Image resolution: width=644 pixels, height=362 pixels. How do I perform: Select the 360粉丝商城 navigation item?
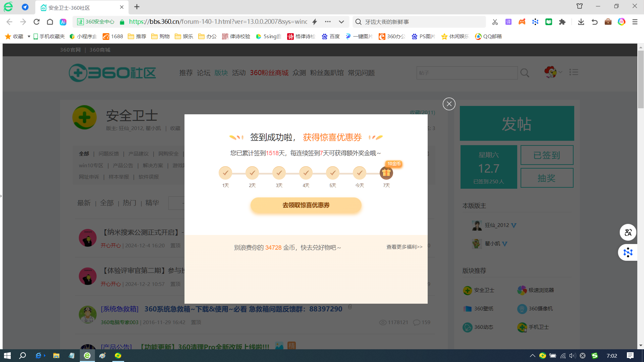pos(269,73)
